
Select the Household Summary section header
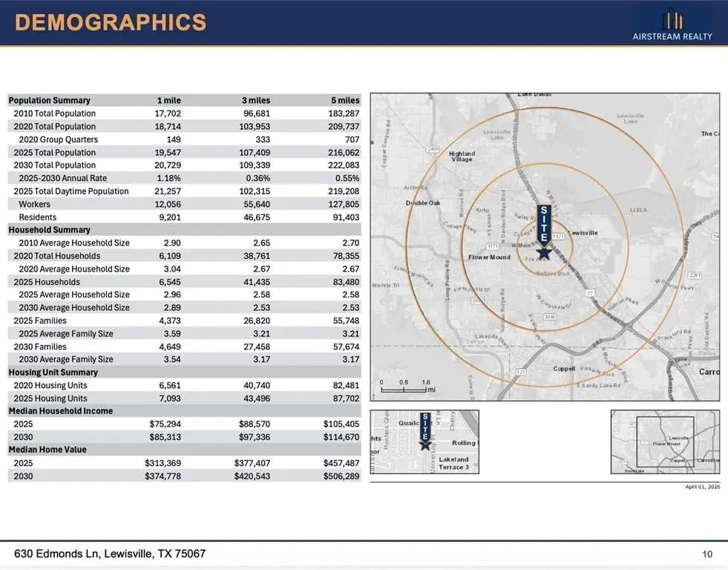[x=50, y=230]
